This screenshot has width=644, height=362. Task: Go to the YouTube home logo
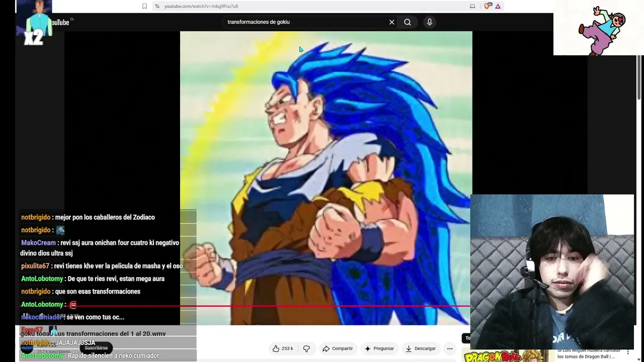click(x=59, y=22)
